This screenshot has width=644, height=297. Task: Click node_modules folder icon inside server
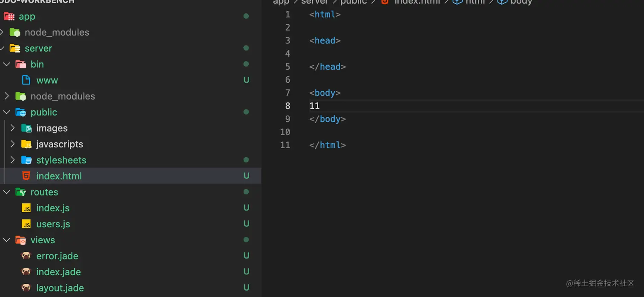21,96
